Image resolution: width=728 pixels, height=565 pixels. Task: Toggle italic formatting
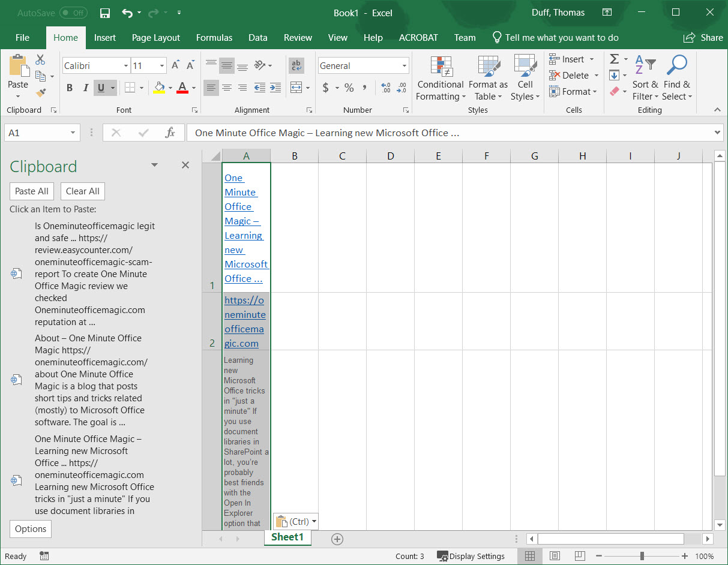85,87
